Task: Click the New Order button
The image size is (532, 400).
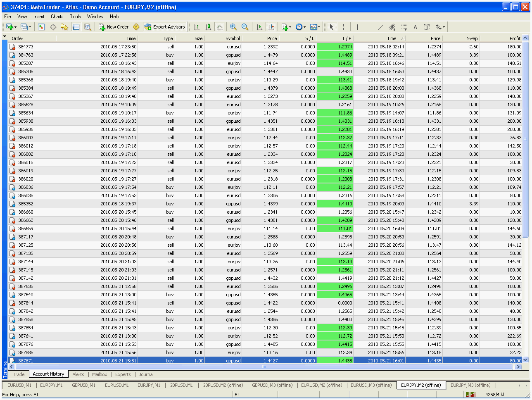Action: tap(114, 27)
